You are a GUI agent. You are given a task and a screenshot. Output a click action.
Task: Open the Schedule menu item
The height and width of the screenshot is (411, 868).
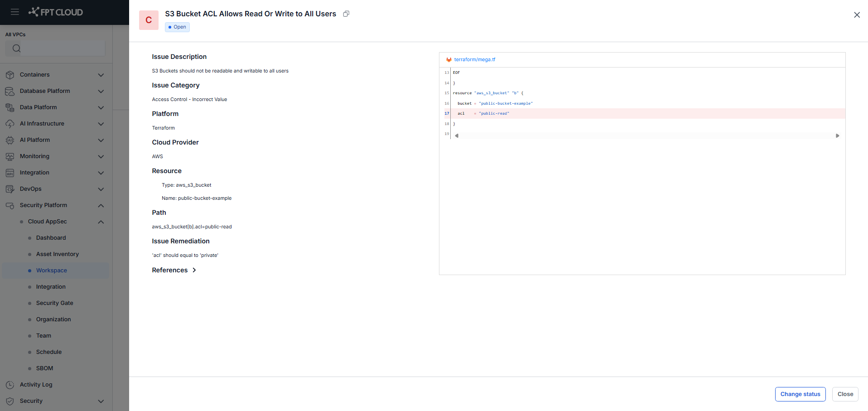coord(49,352)
